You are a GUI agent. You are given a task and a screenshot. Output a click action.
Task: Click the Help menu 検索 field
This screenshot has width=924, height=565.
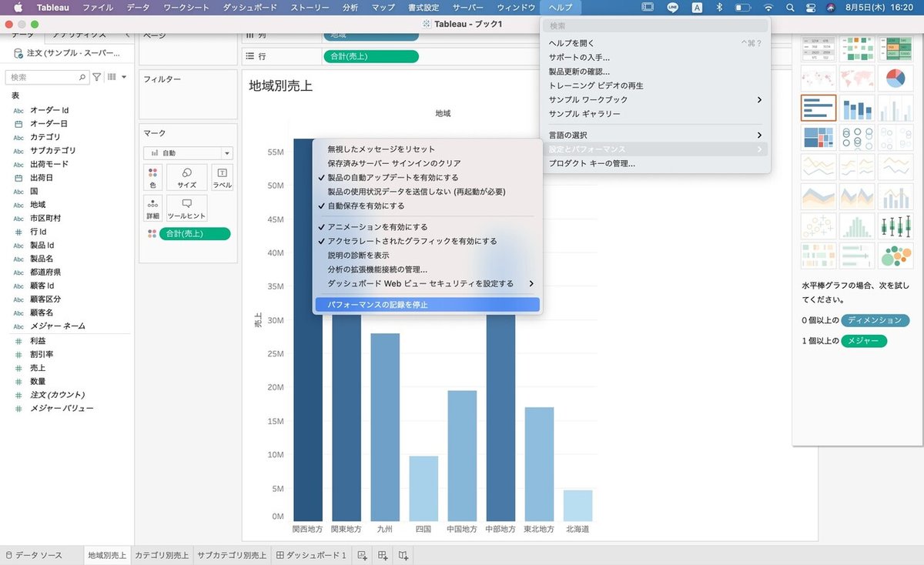click(x=655, y=26)
